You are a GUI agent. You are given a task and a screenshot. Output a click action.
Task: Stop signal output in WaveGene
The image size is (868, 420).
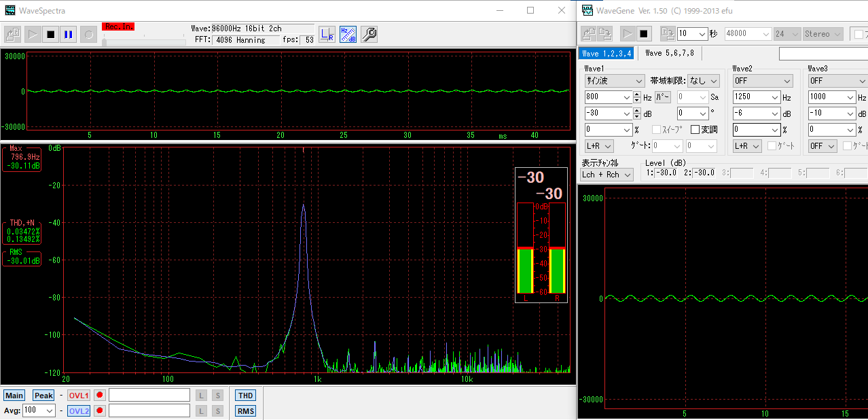pos(644,33)
